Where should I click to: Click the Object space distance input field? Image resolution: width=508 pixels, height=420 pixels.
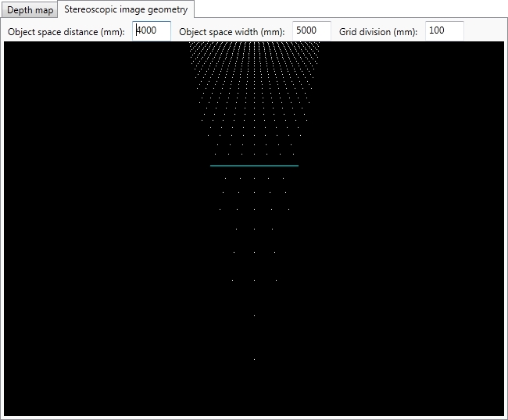point(152,31)
